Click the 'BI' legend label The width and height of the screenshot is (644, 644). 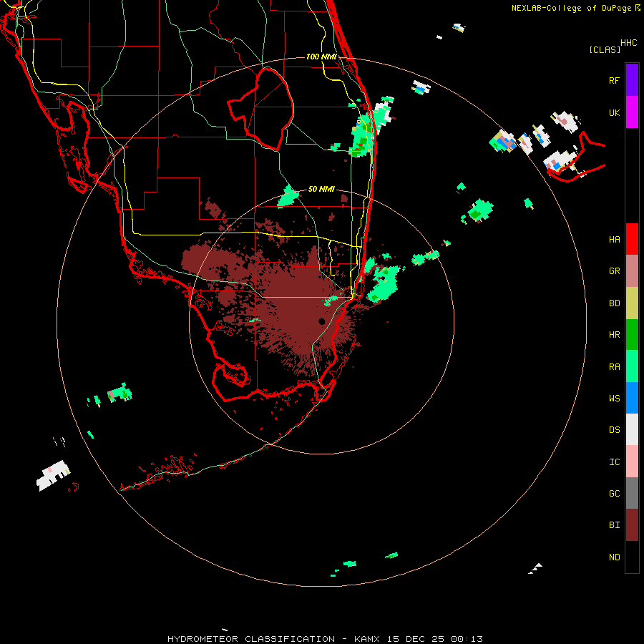[x=614, y=525]
